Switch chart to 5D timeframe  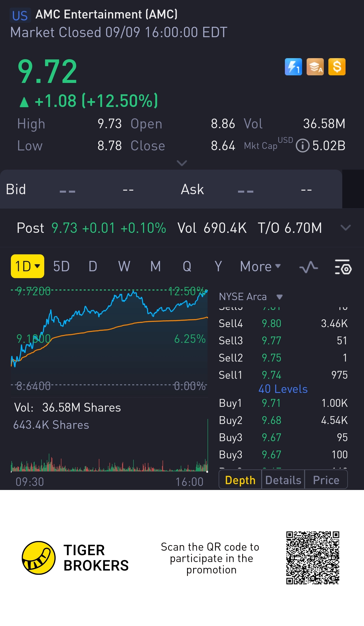(x=61, y=266)
